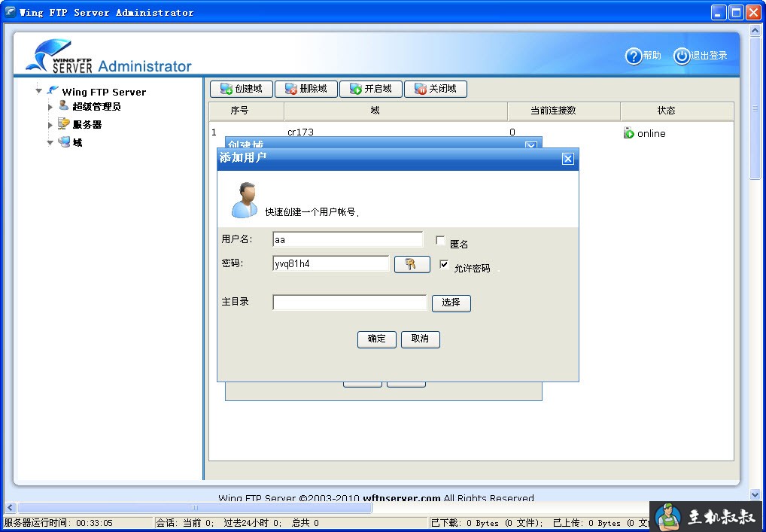Close the 创建域 dialog behind
766x532 pixels.
[531, 145]
